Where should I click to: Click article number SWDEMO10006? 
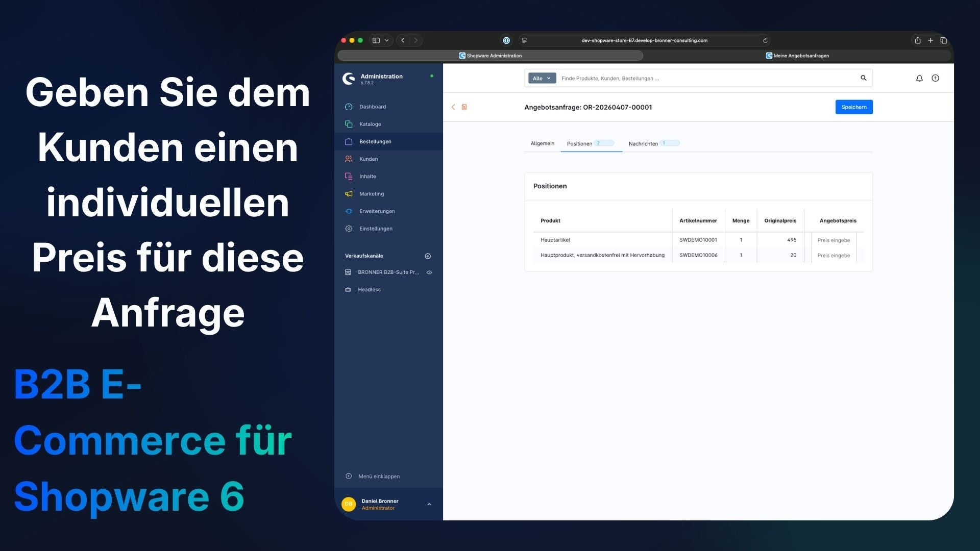coord(698,255)
